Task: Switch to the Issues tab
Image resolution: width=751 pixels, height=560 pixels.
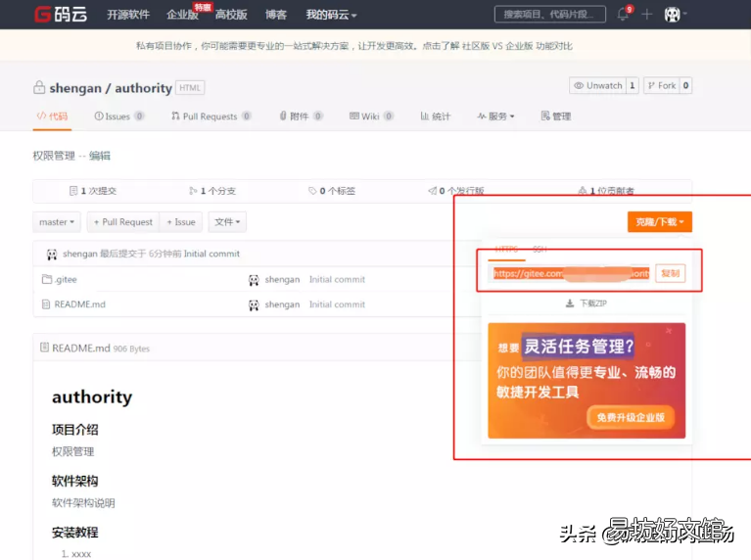Action: [x=118, y=117]
